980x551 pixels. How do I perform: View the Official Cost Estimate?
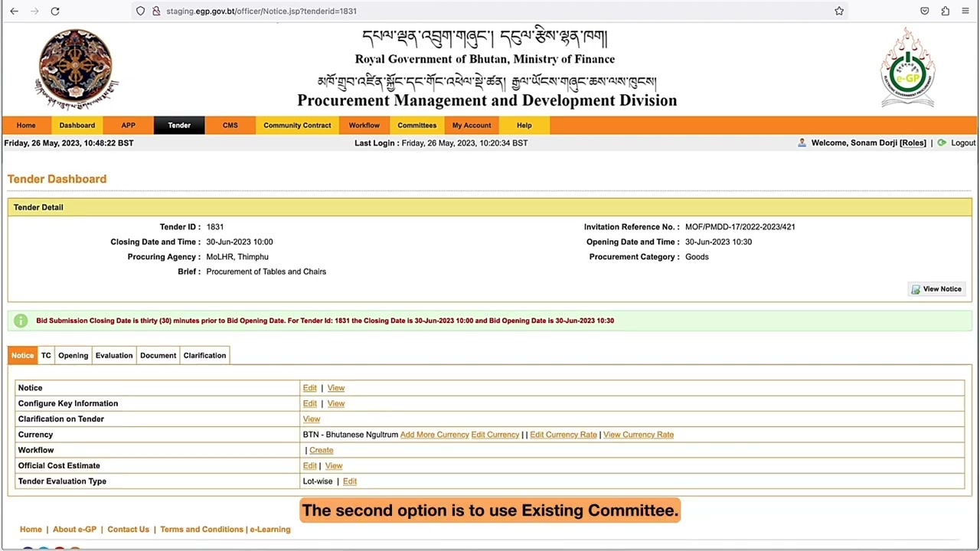pyautogui.click(x=334, y=466)
